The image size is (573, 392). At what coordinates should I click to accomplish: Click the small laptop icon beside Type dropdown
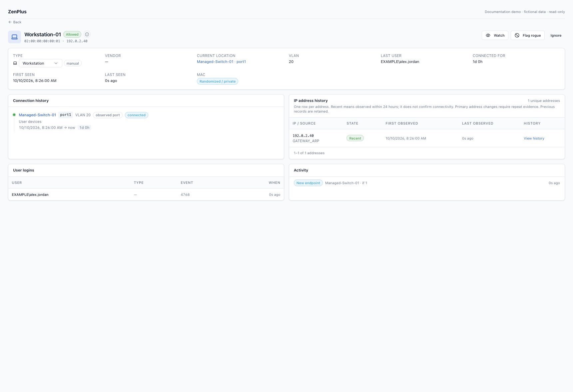pyautogui.click(x=15, y=63)
